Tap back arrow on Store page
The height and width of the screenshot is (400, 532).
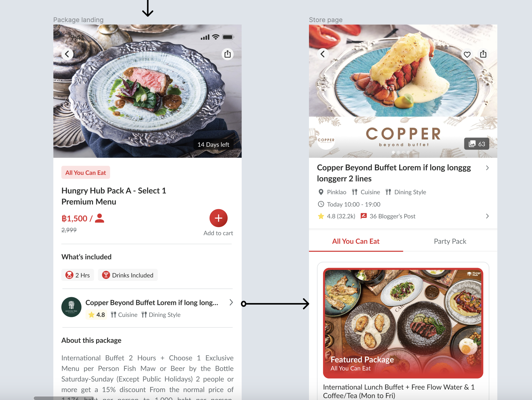323,54
